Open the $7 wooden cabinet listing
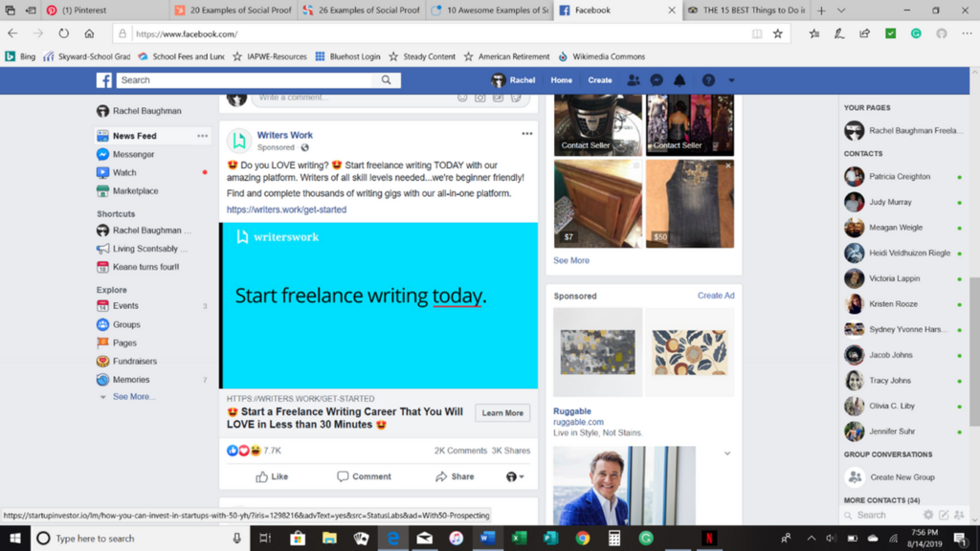This screenshot has height=551, width=980. tap(597, 204)
